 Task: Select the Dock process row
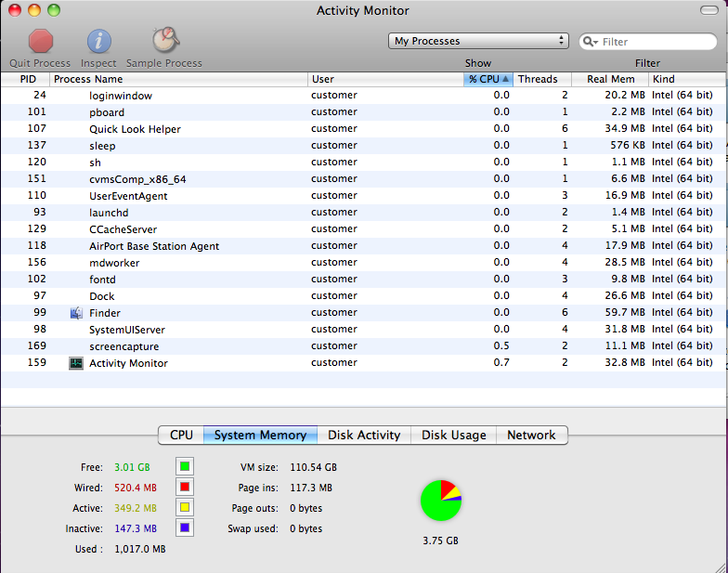click(363, 295)
